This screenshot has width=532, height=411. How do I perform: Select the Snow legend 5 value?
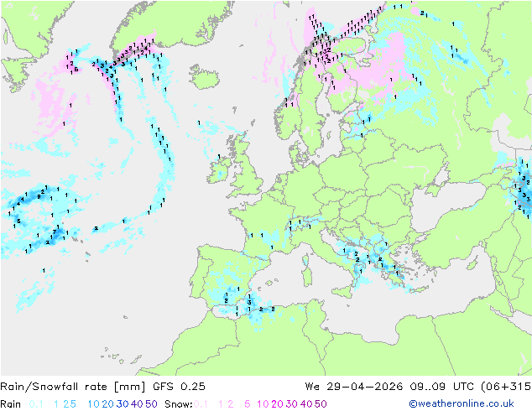pyautogui.click(x=248, y=404)
